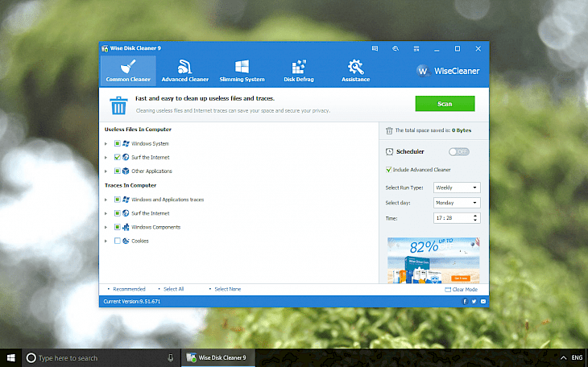This screenshot has height=367, width=588.
Task: Switch to Advanced Cleaner tab
Action: coord(185,71)
